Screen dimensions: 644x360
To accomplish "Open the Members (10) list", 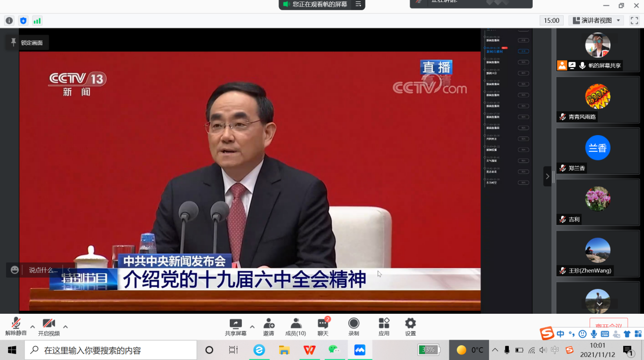I will [x=295, y=326].
